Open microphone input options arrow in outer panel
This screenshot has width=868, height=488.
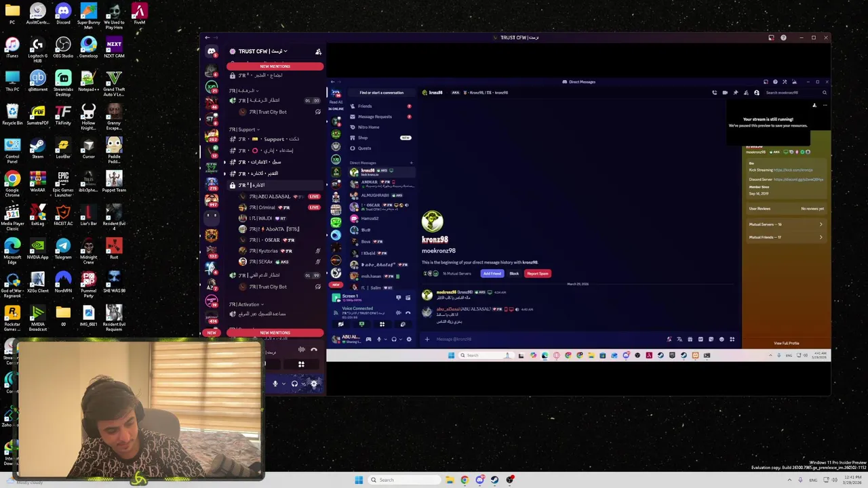[x=283, y=384]
